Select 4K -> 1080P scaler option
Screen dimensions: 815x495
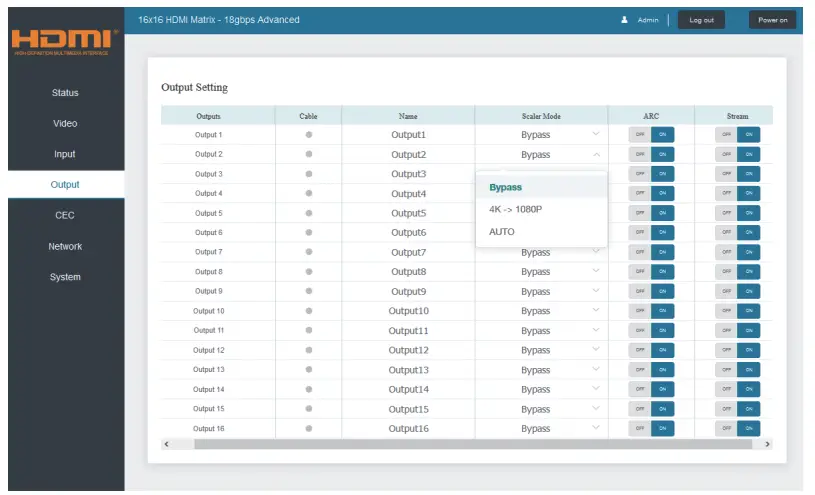point(515,209)
